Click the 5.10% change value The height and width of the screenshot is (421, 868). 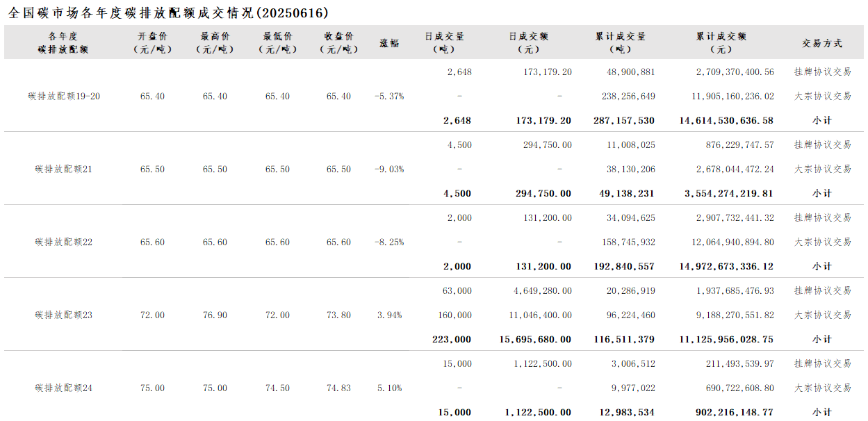coord(389,388)
